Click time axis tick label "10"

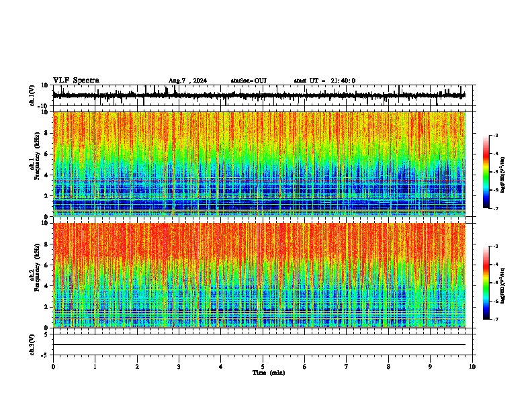[x=472, y=367]
